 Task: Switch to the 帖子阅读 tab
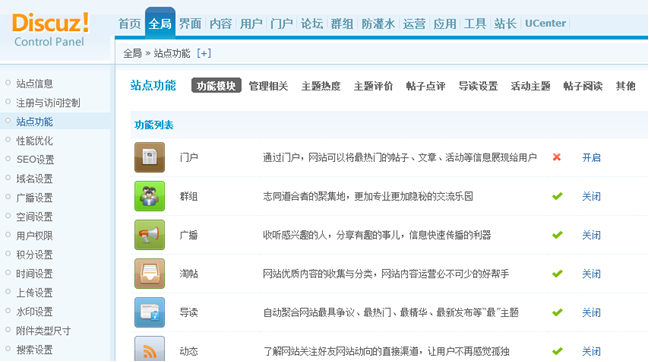pos(583,86)
